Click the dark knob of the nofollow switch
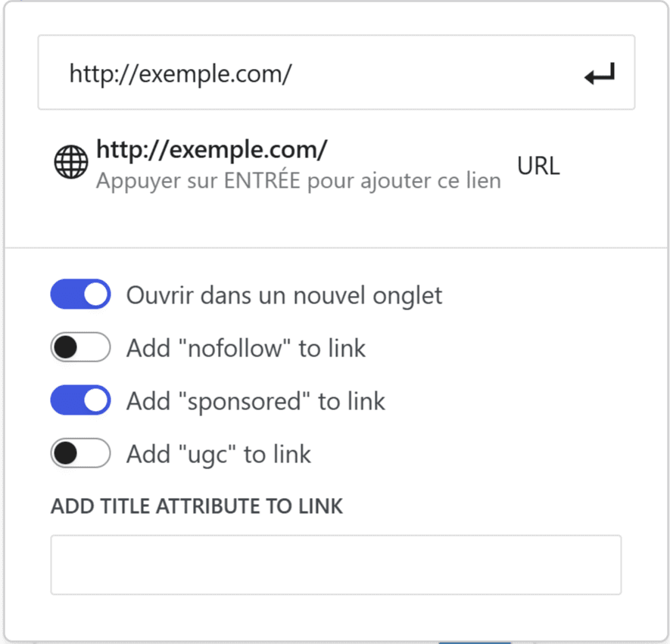This screenshot has height=644, width=670. [x=66, y=347]
